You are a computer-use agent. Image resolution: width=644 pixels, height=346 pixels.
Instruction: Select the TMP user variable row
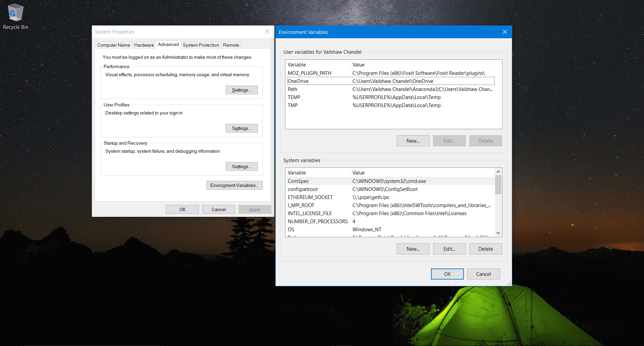point(390,105)
